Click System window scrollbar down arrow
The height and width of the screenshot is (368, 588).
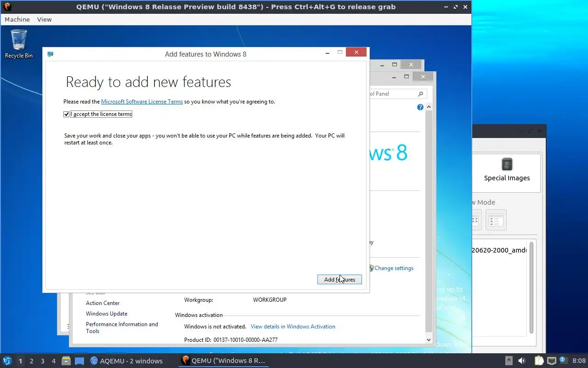tap(429, 340)
